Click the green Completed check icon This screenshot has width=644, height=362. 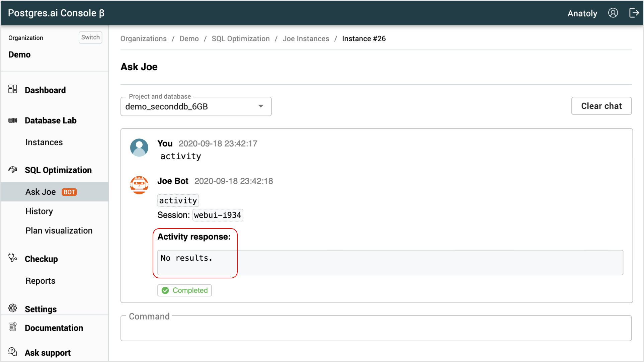point(165,290)
